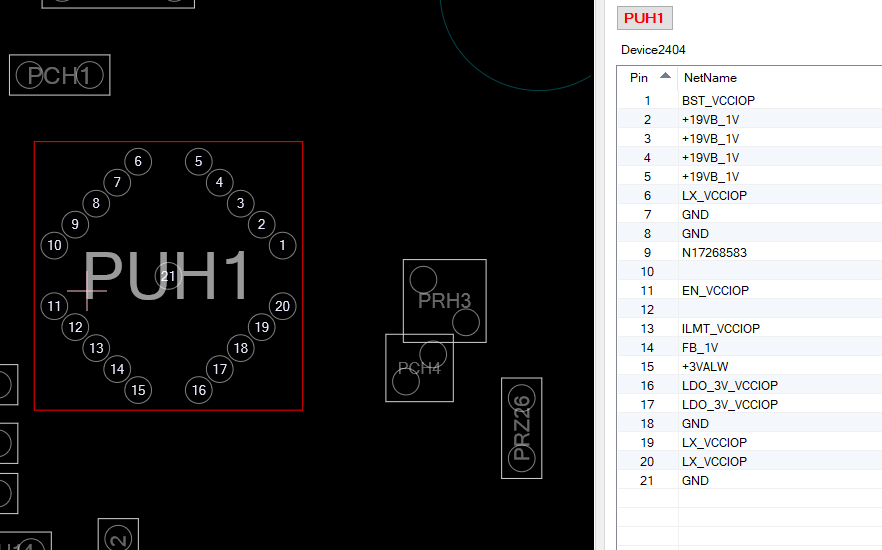This screenshot has height=550, width=882.
Task: Click pad 8 of PUH1 footprint
Action: click(96, 203)
